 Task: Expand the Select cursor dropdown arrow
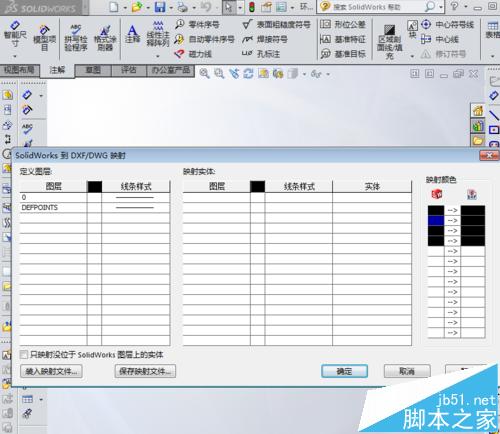[x=240, y=7]
